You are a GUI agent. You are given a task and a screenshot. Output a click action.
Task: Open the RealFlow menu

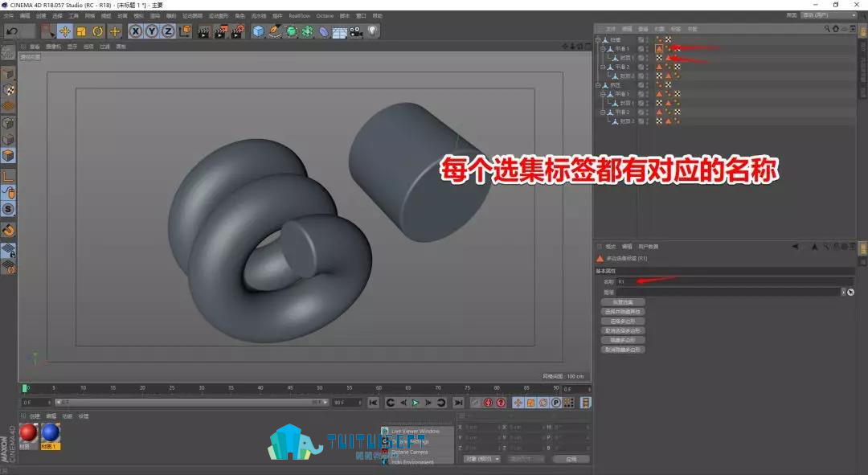(300, 16)
